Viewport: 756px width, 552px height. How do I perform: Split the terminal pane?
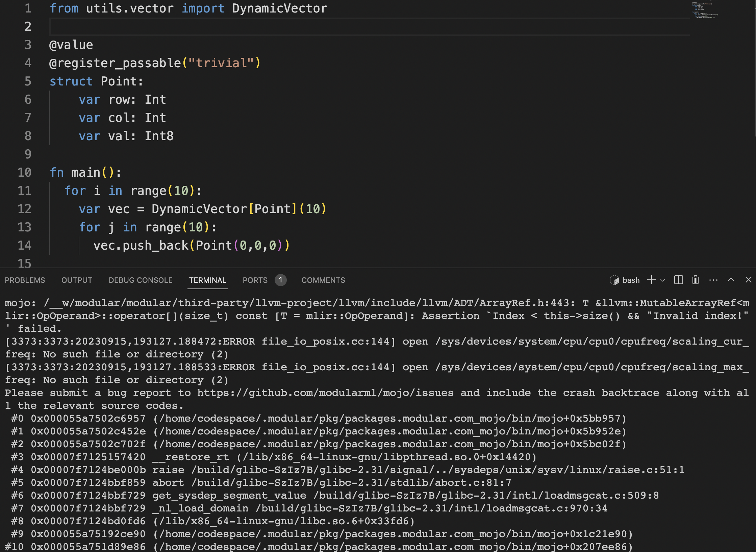[x=678, y=280]
